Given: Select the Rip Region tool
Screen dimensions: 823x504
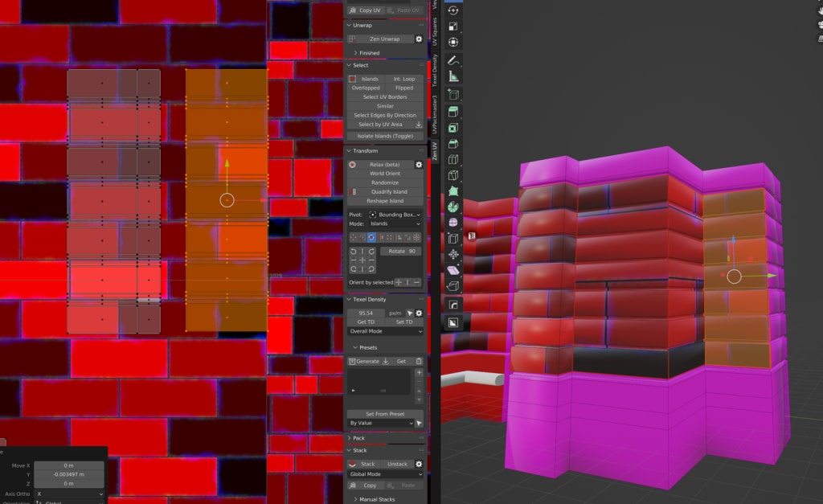Looking at the screenshot, I should pos(453,286).
